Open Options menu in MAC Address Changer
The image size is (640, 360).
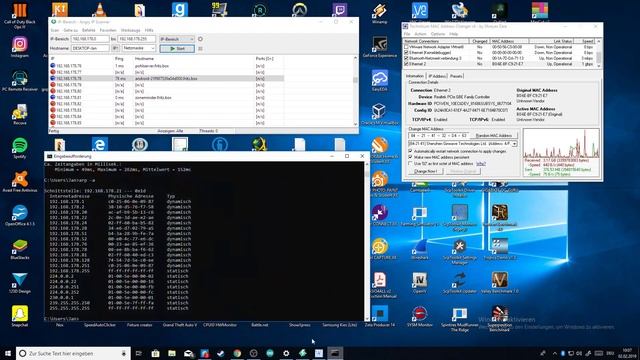pos(438,34)
